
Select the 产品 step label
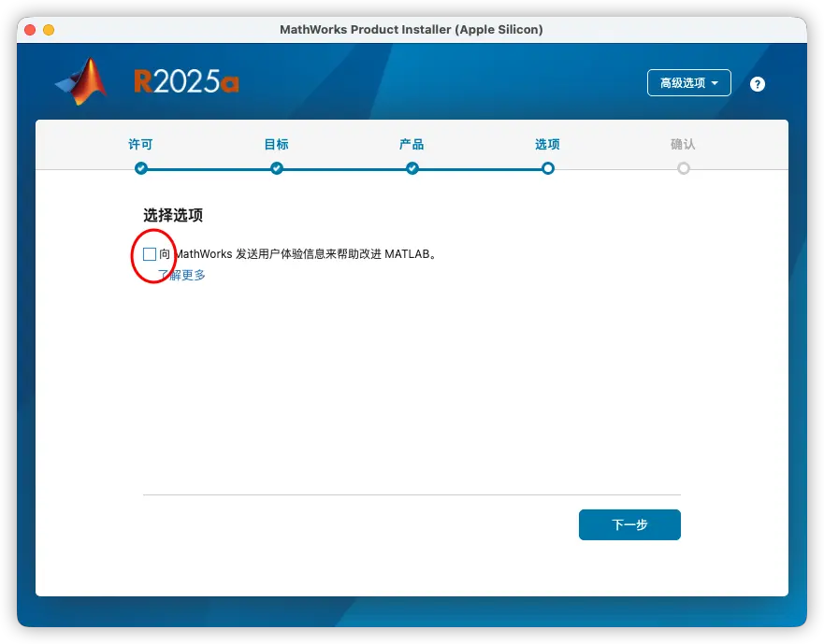pos(412,144)
